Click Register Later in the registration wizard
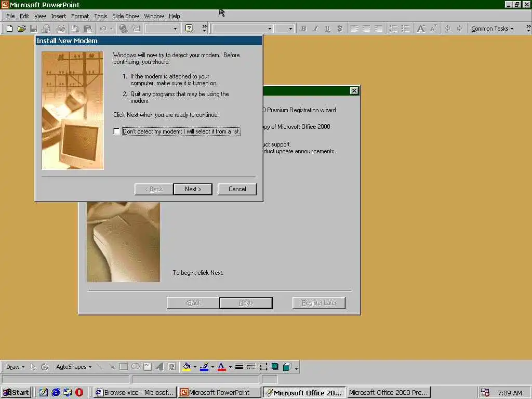Screen dimensions: 532x399 click(319, 303)
